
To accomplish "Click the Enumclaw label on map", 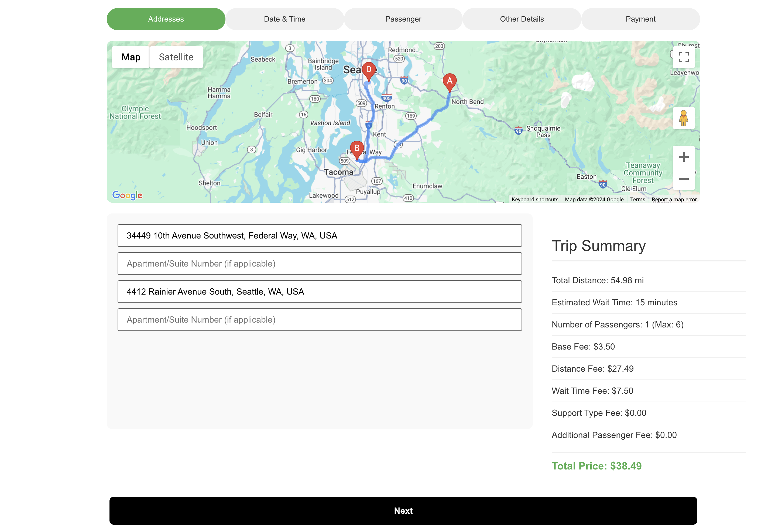I will 427,186.
